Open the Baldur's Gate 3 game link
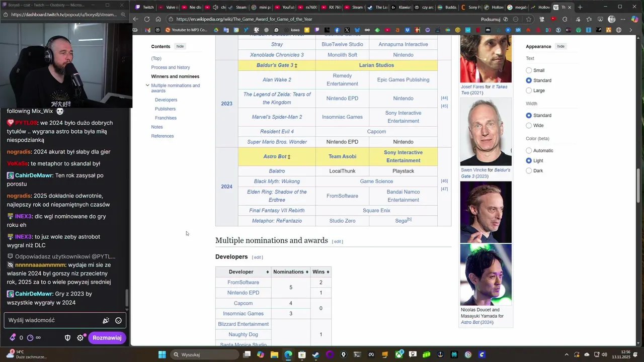 pos(275,65)
